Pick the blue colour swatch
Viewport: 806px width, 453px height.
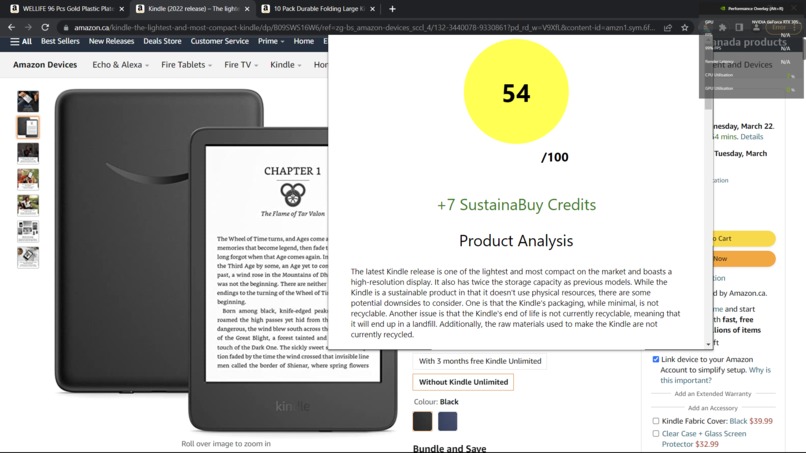pyautogui.click(x=447, y=421)
